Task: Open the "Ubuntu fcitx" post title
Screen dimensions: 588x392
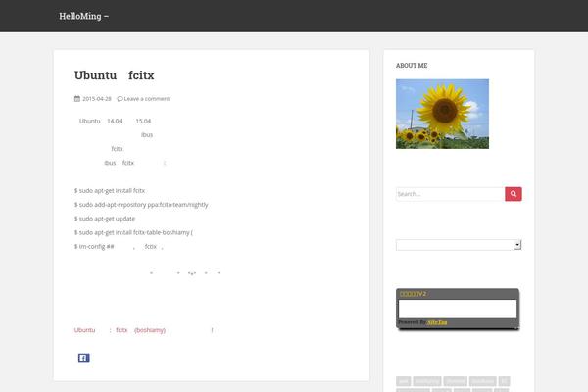Action: (x=114, y=75)
